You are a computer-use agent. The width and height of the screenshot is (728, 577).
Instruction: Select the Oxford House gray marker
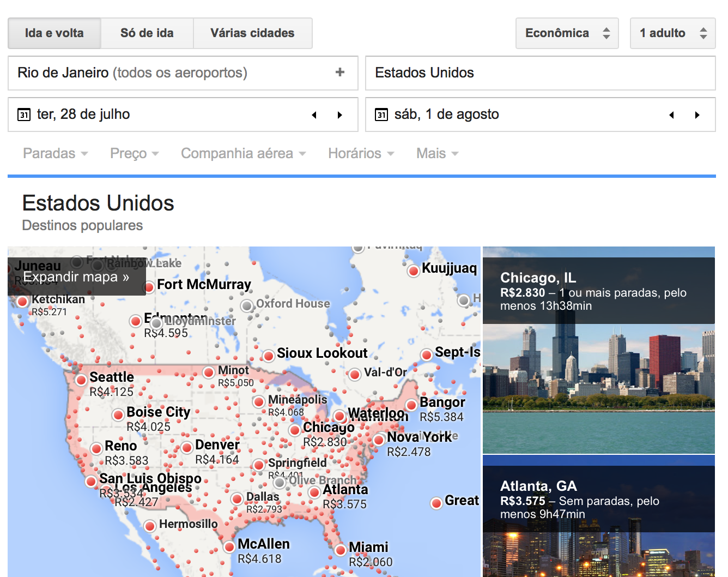point(247,305)
